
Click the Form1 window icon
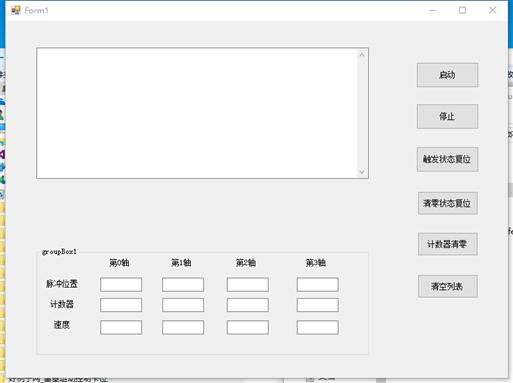click(16, 10)
